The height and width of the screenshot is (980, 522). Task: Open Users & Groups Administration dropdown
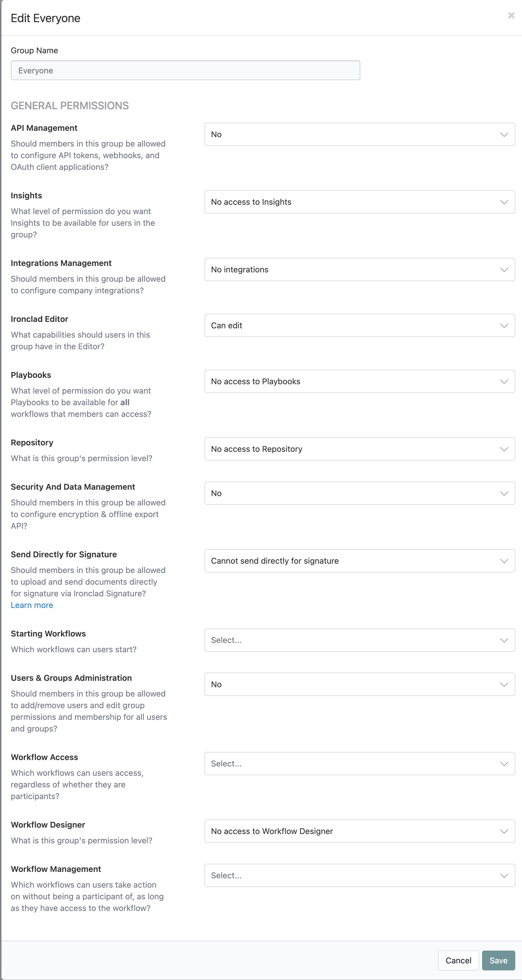pos(359,684)
